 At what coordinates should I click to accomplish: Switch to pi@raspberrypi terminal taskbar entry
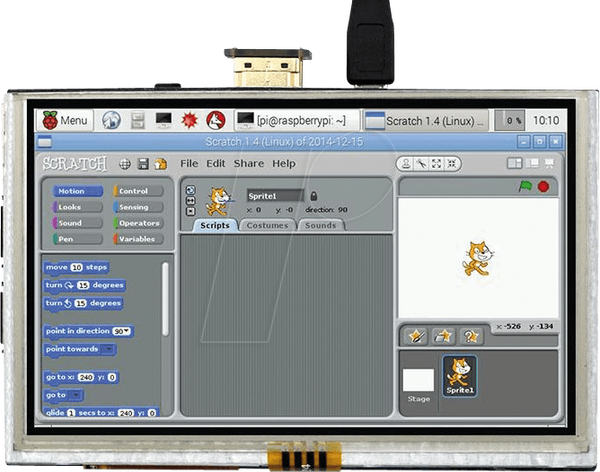(x=296, y=120)
